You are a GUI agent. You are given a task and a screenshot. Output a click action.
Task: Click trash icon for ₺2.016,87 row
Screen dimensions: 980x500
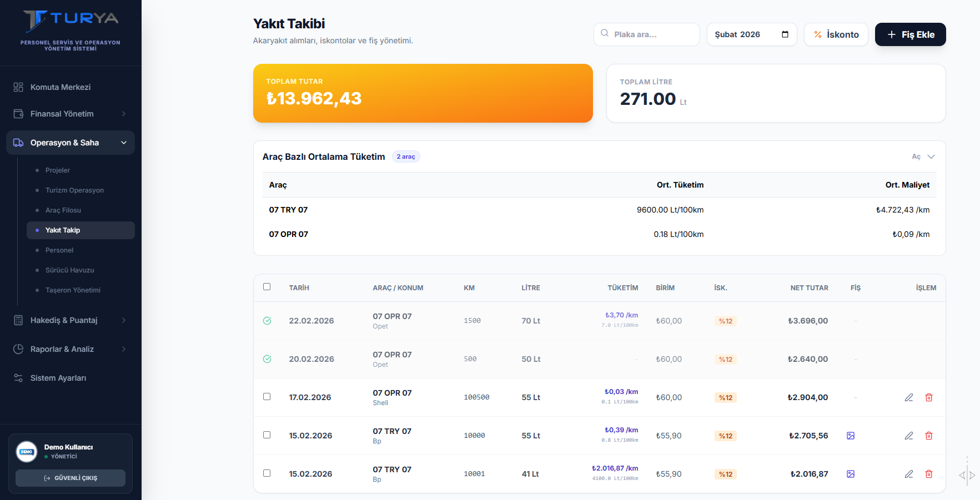[929, 474]
